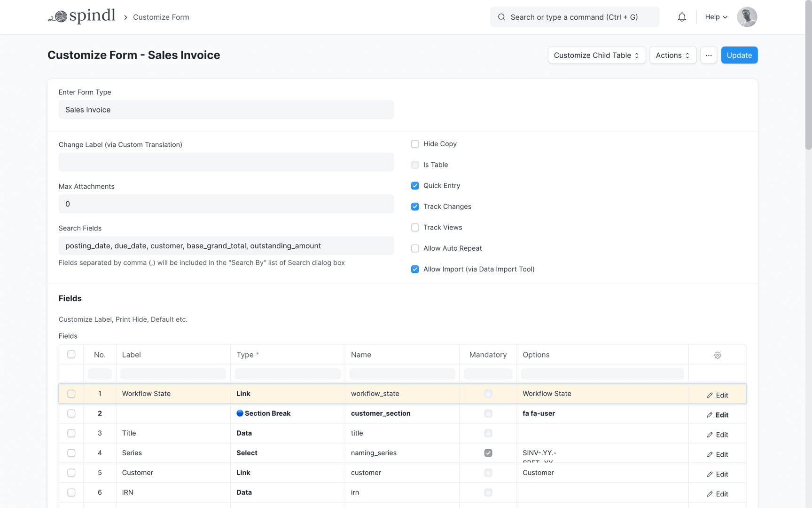Click the search magnifier icon
Image resolution: width=812 pixels, height=508 pixels.
pos(501,17)
